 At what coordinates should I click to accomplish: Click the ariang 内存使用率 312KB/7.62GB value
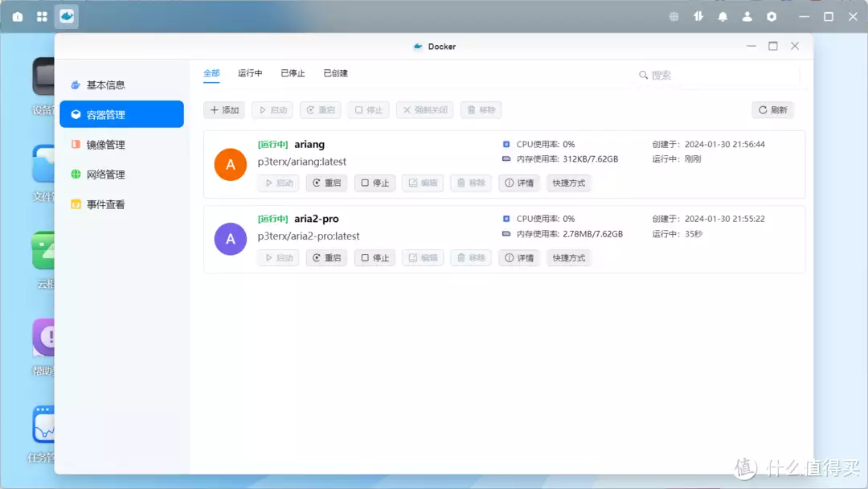590,159
